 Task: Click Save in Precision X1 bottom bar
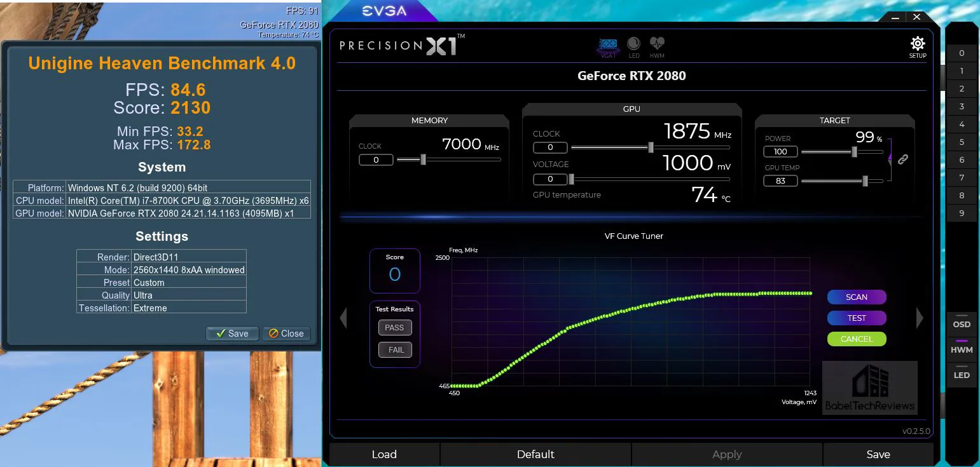click(x=878, y=454)
